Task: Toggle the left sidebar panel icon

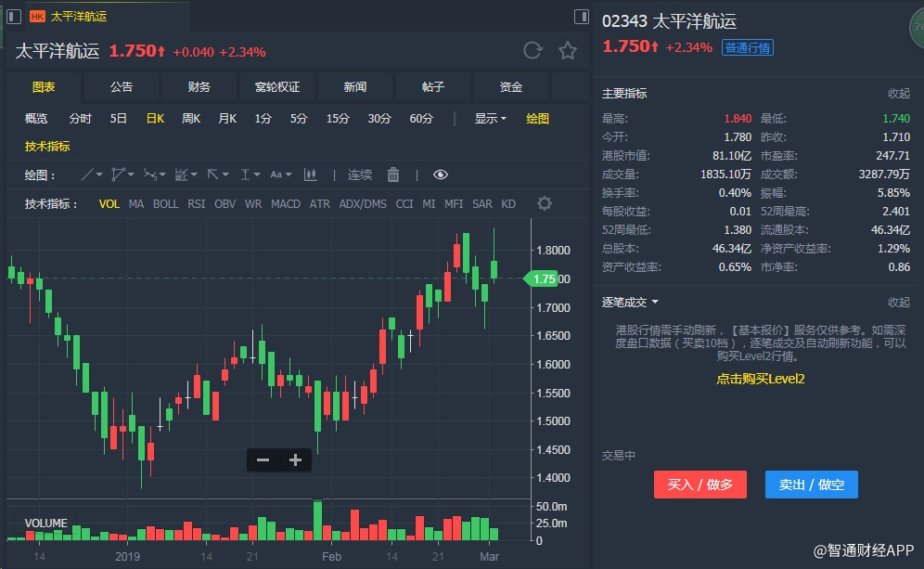Action: point(14,17)
